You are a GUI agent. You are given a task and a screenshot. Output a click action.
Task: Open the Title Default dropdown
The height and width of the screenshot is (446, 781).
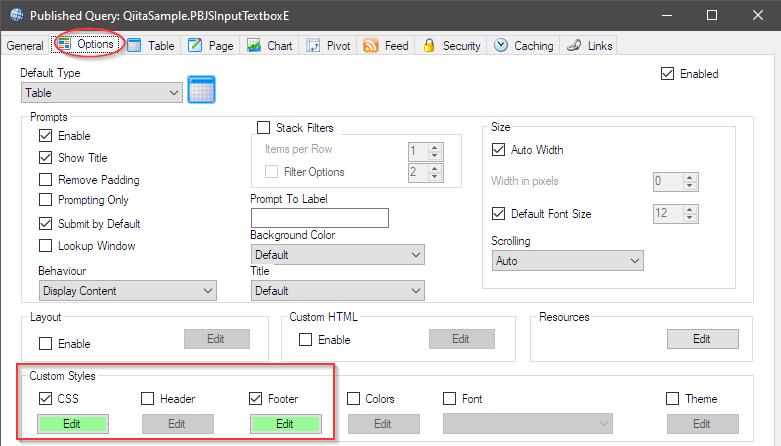pyautogui.click(x=338, y=291)
